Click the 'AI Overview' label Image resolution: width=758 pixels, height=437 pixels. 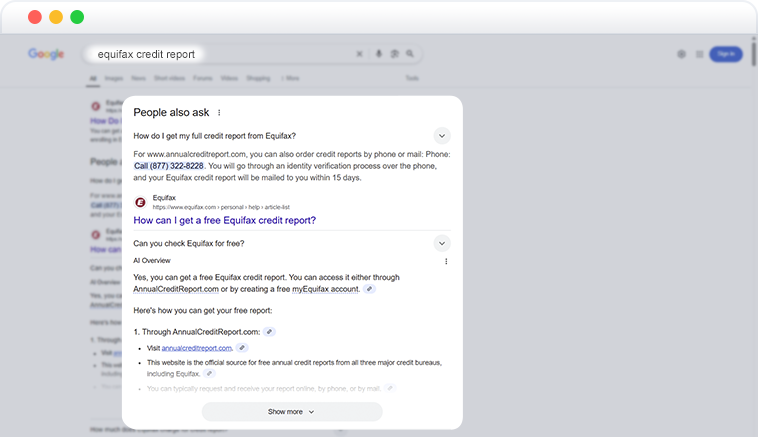pyautogui.click(x=152, y=261)
